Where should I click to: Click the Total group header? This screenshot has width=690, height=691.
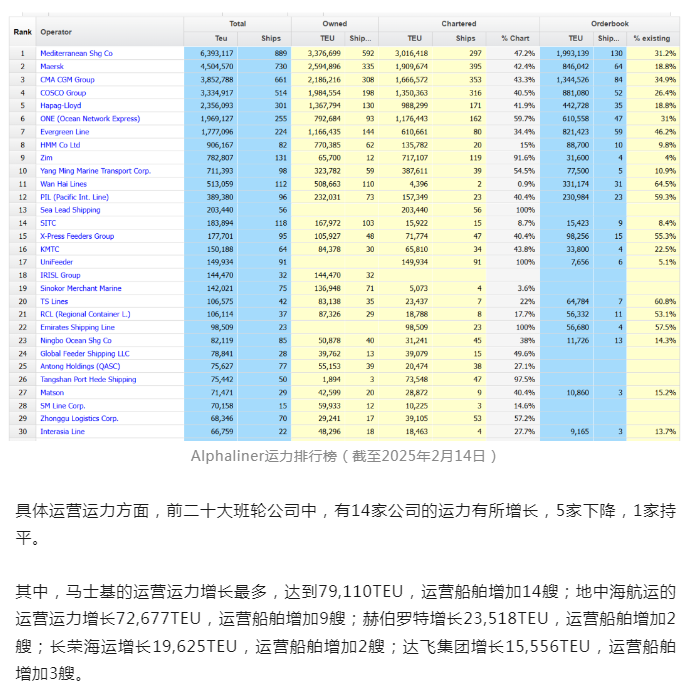pos(237,24)
